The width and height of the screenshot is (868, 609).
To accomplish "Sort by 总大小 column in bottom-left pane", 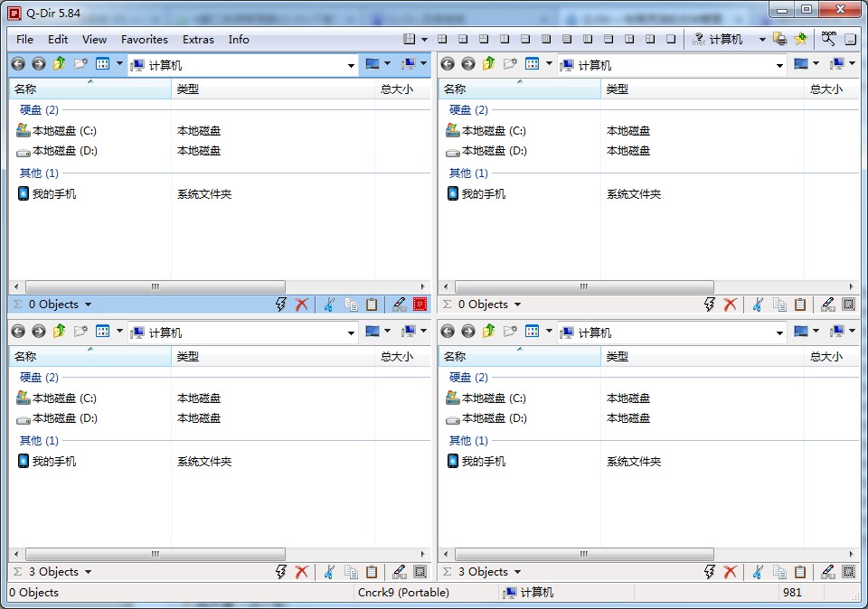I will (x=402, y=356).
